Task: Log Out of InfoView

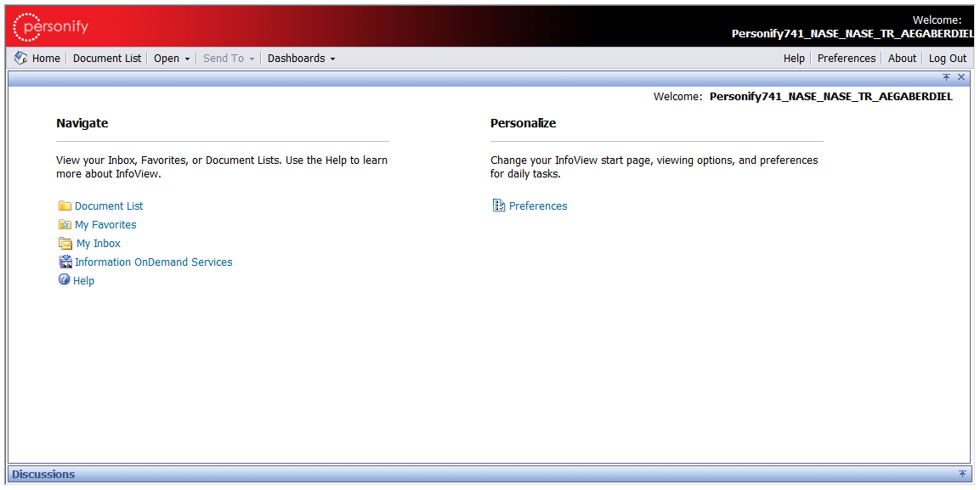Action: coord(947,59)
